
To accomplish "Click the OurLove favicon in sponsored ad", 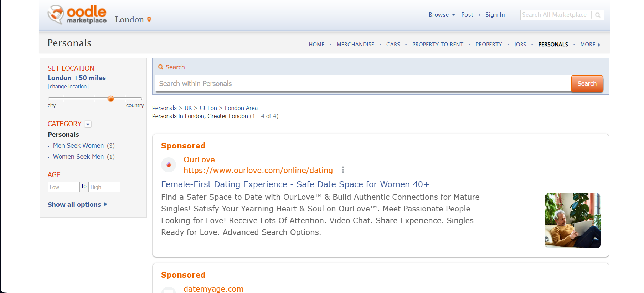I will 169,165.
